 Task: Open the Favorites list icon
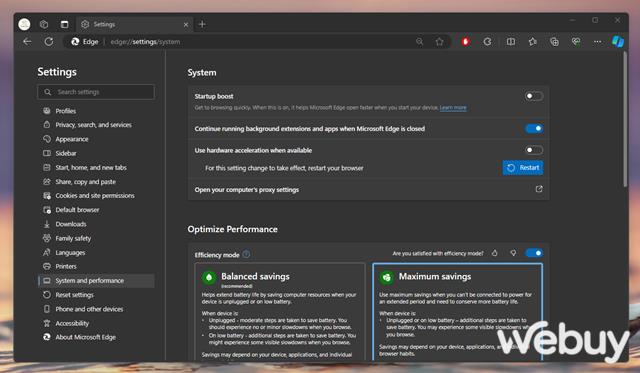coord(533,42)
